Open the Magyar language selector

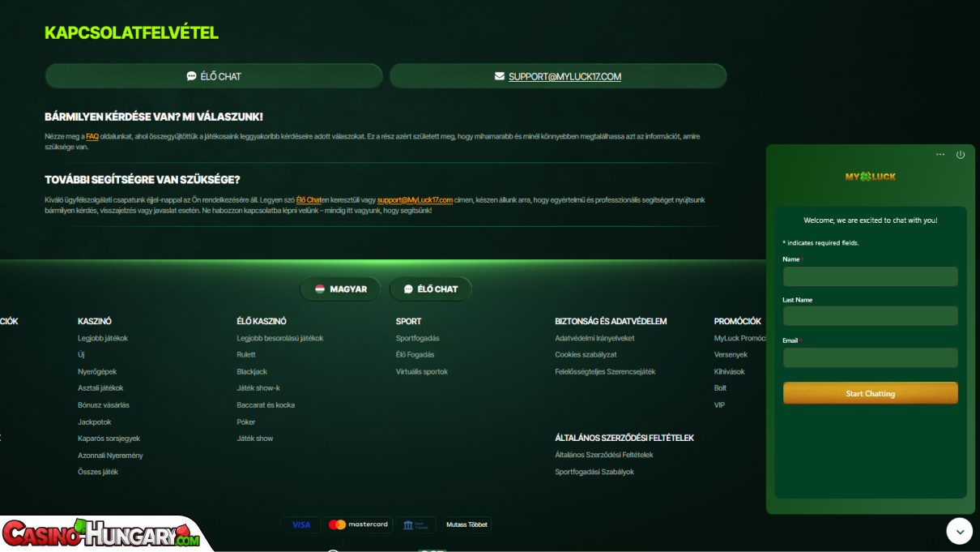(340, 289)
